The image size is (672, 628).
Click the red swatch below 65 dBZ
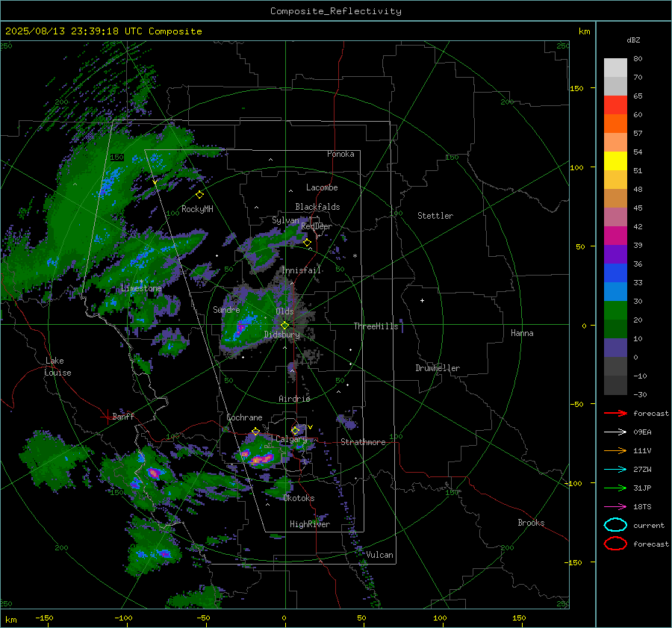click(x=615, y=105)
